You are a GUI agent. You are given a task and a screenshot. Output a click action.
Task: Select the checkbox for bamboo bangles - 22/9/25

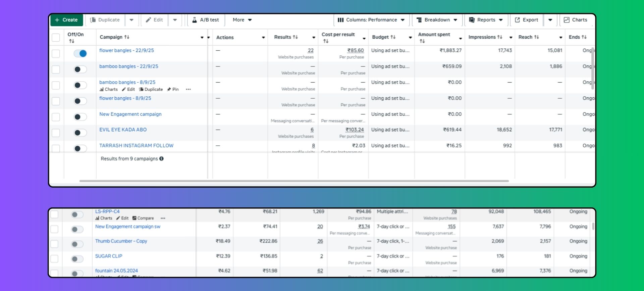(x=56, y=69)
